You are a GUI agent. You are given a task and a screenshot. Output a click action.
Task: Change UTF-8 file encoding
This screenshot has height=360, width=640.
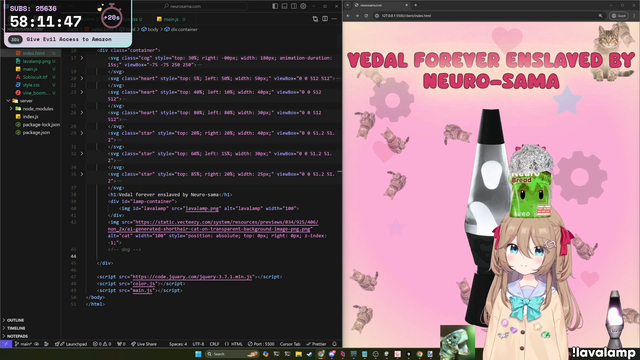coord(198,344)
